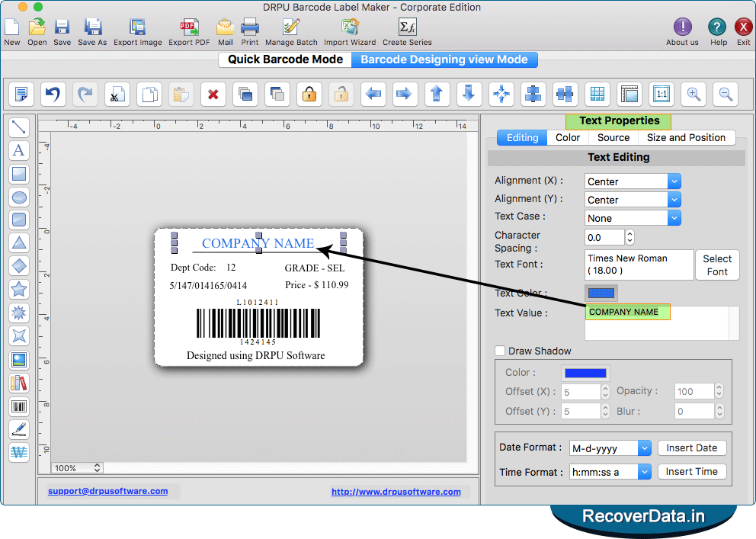Viewport: 756px width, 539px height.
Task: Adjust the shadow Opacity stepper
Action: pyautogui.click(x=719, y=390)
